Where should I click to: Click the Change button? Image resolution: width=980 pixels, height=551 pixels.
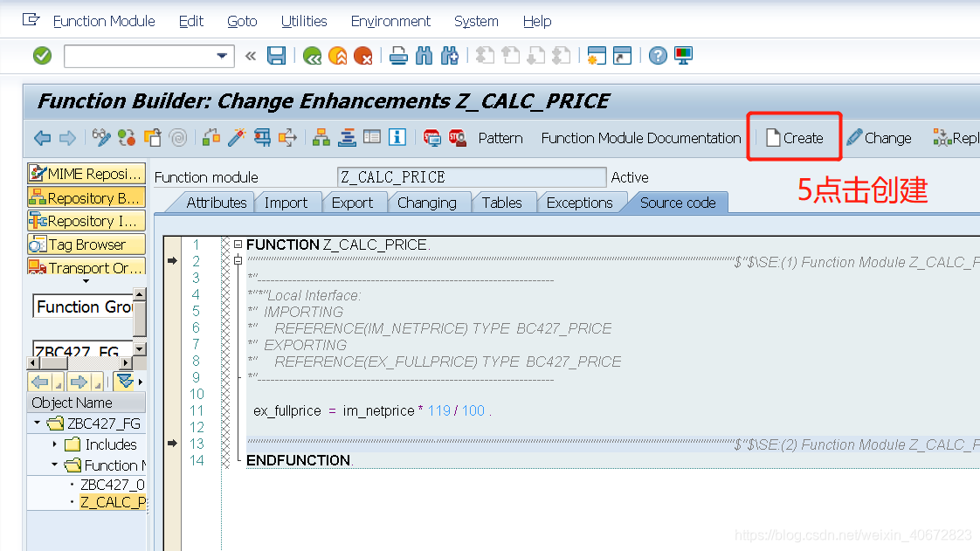tap(880, 138)
